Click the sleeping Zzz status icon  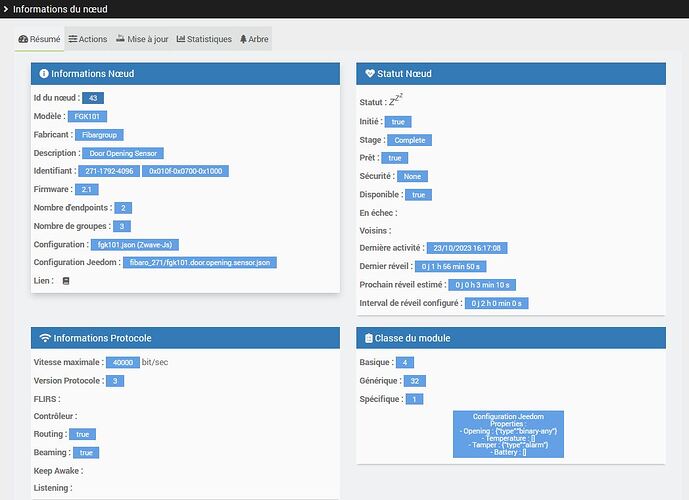pyautogui.click(x=395, y=100)
